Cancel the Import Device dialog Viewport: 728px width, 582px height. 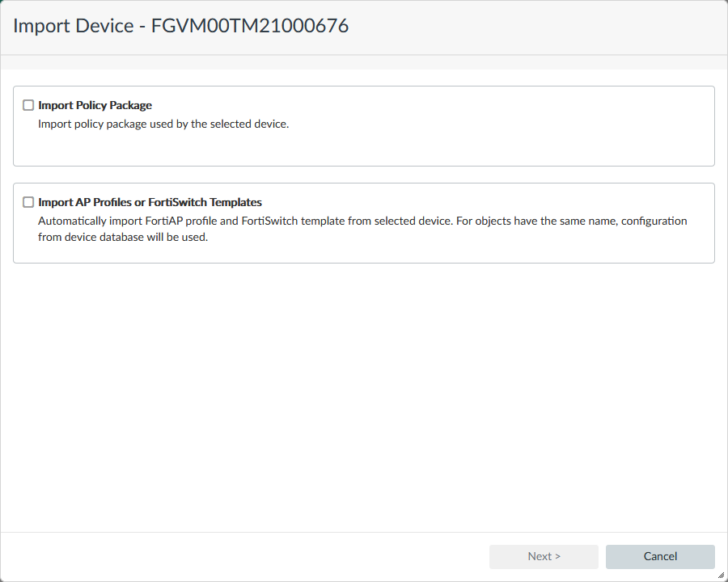(x=660, y=556)
